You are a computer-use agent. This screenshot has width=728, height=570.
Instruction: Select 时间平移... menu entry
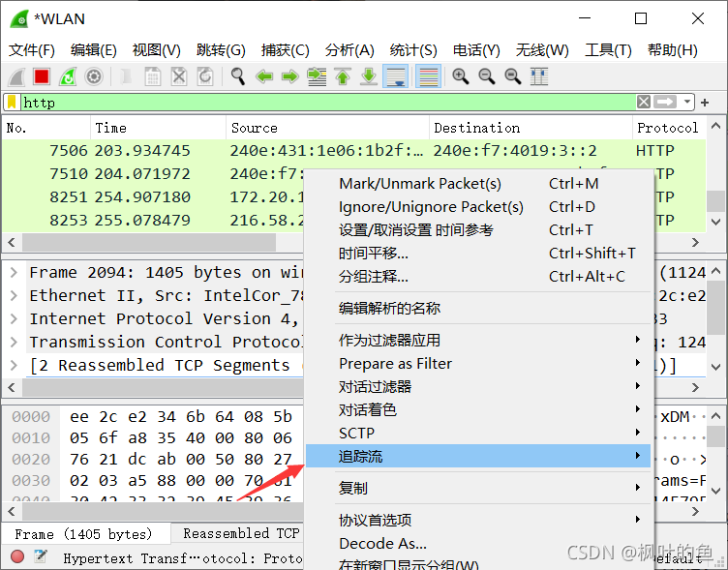tap(478, 254)
